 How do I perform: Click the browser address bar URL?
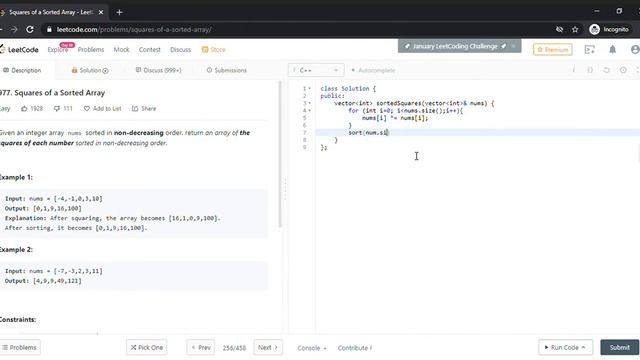(134, 29)
